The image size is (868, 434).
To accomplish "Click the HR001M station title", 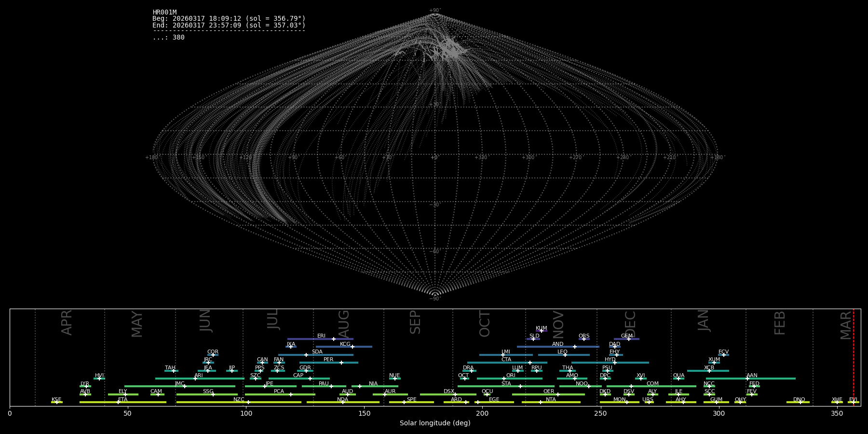I will click(x=164, y=13).
